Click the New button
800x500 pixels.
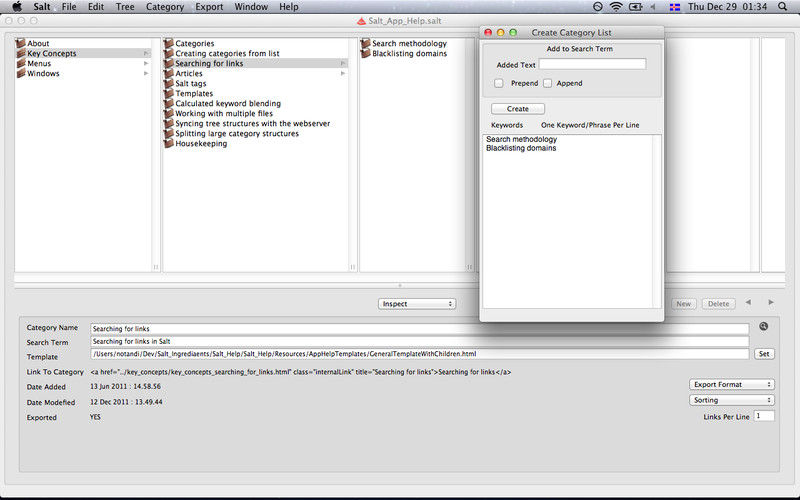point(684,304)
